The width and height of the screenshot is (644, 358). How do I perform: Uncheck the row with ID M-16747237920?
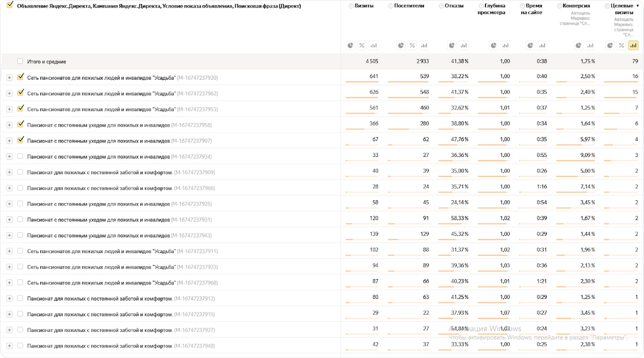(x=21, y=77)
